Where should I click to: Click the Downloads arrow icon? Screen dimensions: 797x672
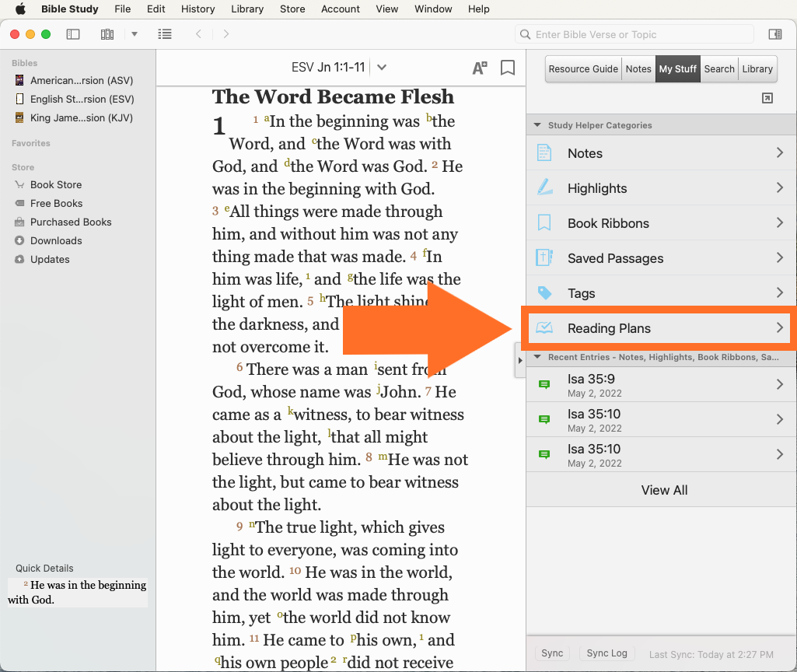(x=19, y=240)
